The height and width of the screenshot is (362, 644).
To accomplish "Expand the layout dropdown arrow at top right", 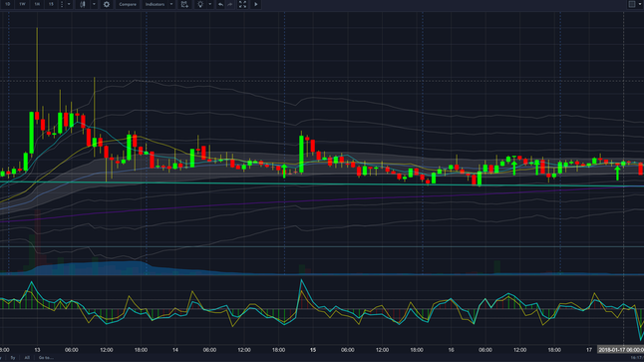I will point(640,4).
